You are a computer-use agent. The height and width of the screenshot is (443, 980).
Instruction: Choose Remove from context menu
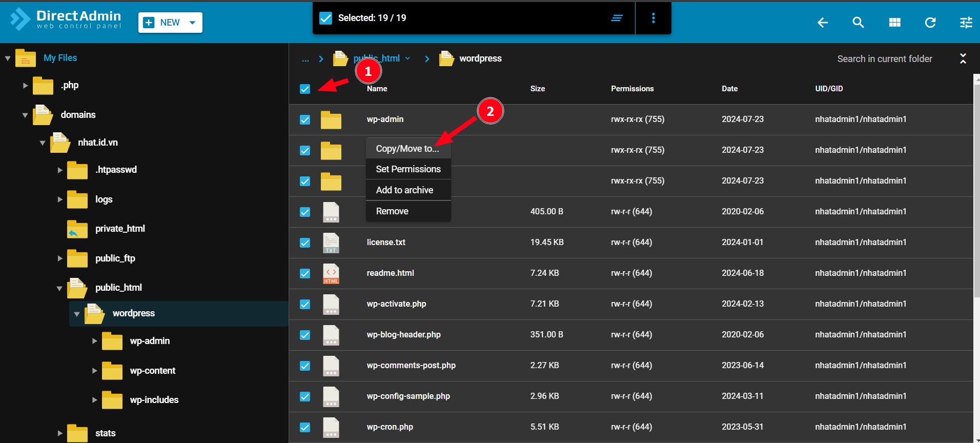click(408, 211)
